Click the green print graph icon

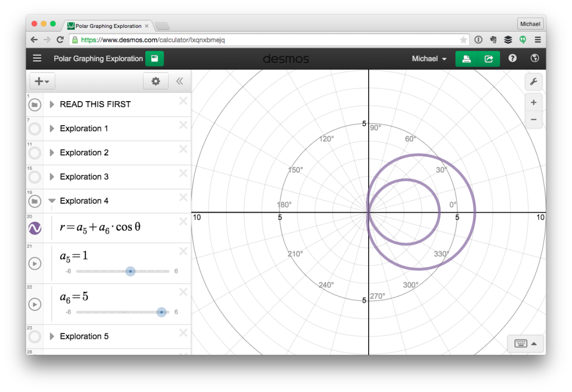tap(466, 58)
